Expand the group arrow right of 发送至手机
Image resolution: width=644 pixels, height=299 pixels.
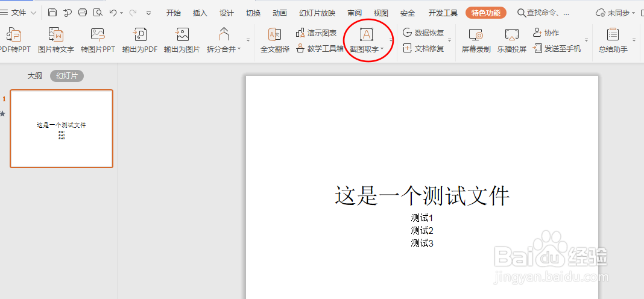[x=587, y=40]
